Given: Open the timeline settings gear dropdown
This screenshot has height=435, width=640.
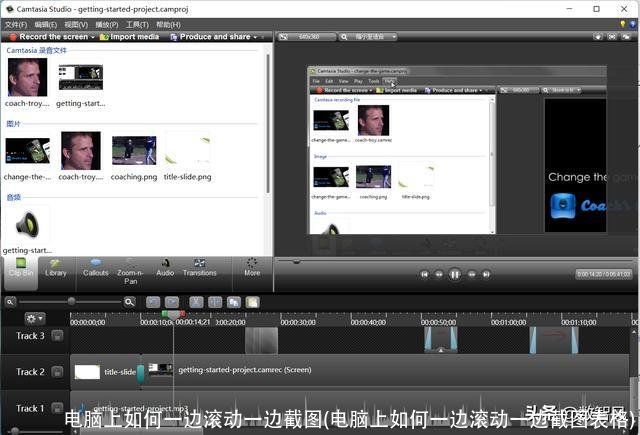Looking at the screenshot, I should [x=35, y=319].
